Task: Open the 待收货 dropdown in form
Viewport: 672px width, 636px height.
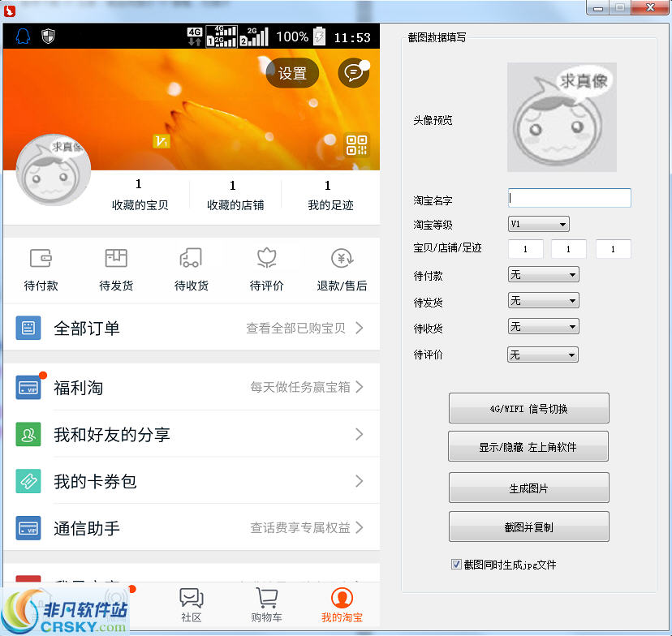Action: [x=544, y=327]
